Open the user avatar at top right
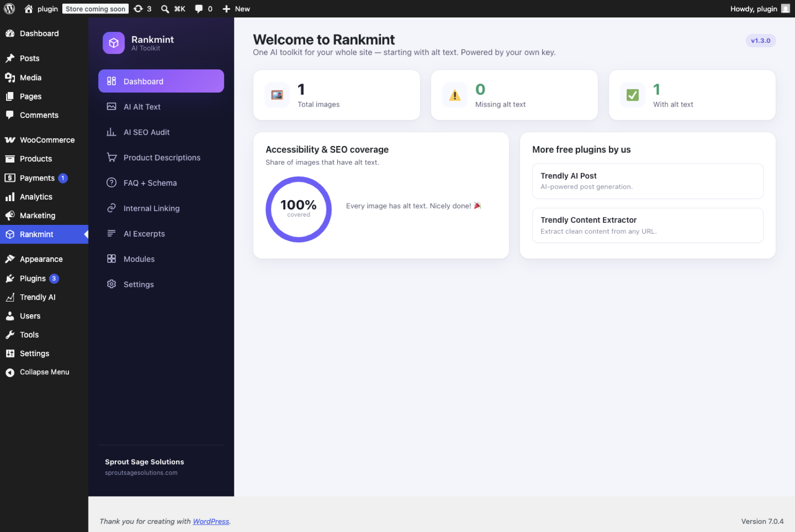 [785, 9]
